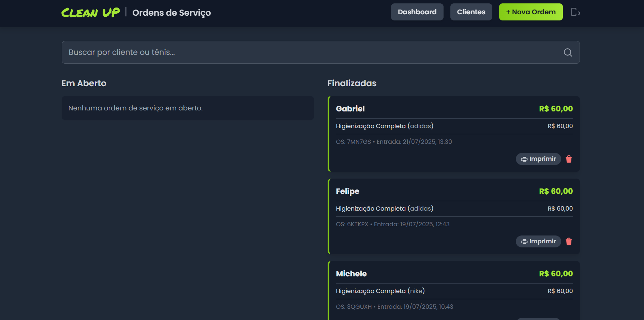Delete Felipe's order with trash icon
The image size is (644, 320).
pos(569,242)
